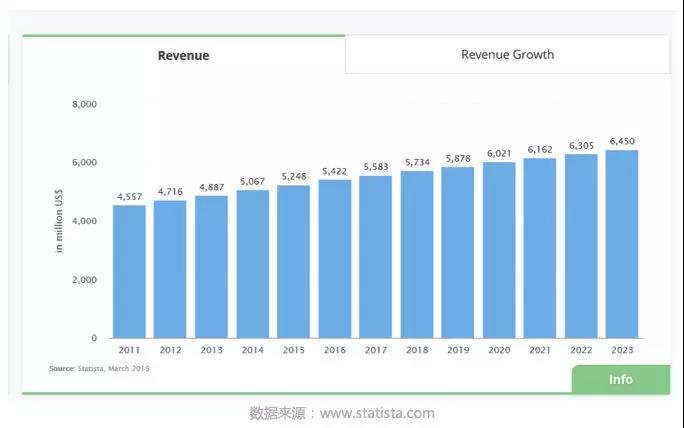The width and height of the screenshot is (684, 428).
Task: Select the 2019 revenue bar
Action: (x=458, y=253)
